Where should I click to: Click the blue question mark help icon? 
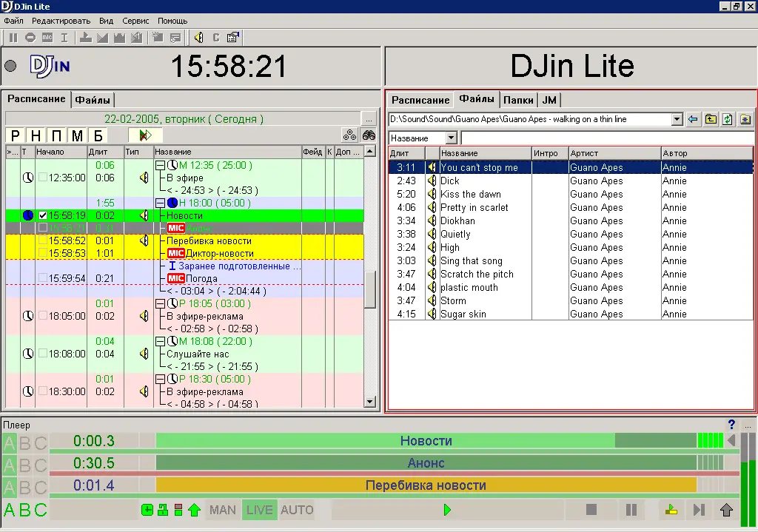[731, 424]
